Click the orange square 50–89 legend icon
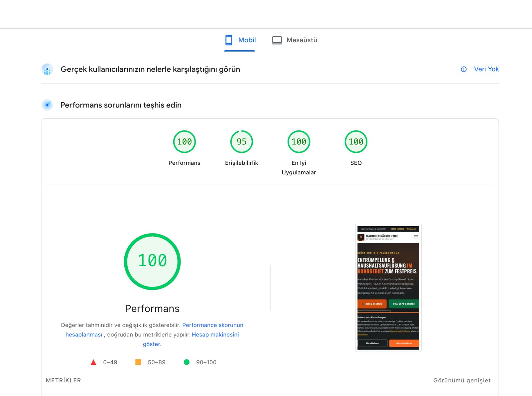The image size is (532, 396). tap(138, 362)
